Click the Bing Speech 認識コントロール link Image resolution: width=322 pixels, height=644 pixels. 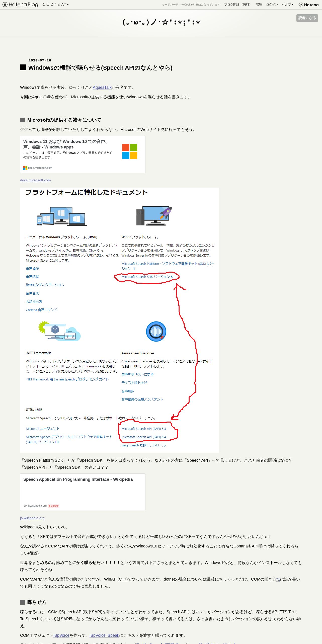click(x=143, y=445)
